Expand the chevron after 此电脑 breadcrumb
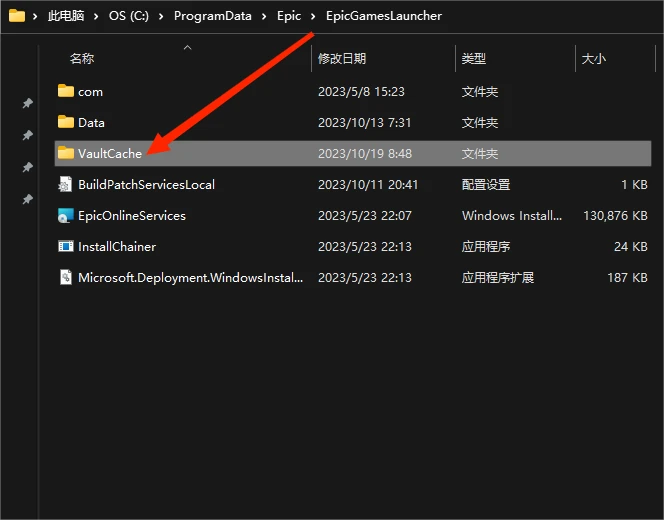The image size is (664, 520). [96, 17]
